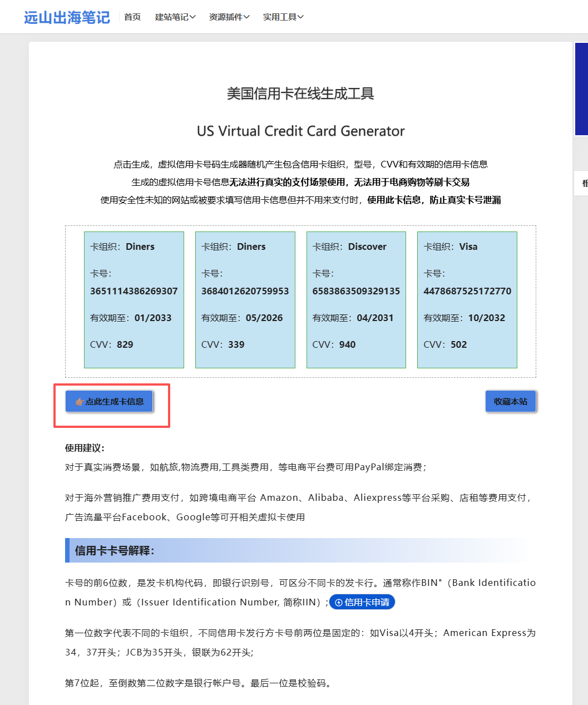Viewport: 588px width, 705px height.
Task: Click the 收藏本站 button
Action: tap(510, 401)
